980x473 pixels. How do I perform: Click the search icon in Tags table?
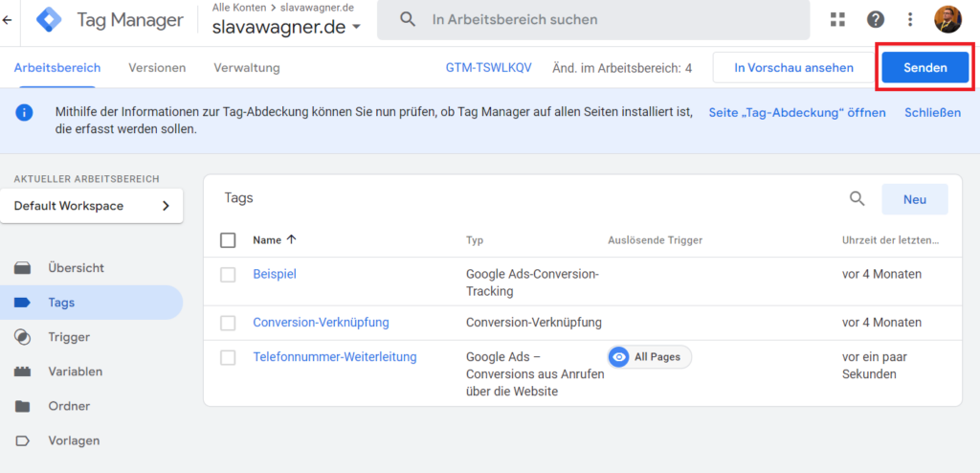click(x=857, y=199)
